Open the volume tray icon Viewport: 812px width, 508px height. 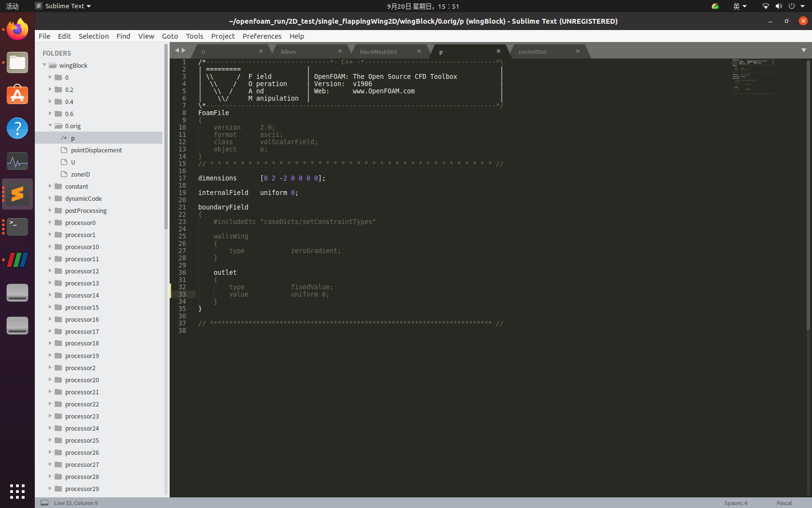[x=779, y=6]
